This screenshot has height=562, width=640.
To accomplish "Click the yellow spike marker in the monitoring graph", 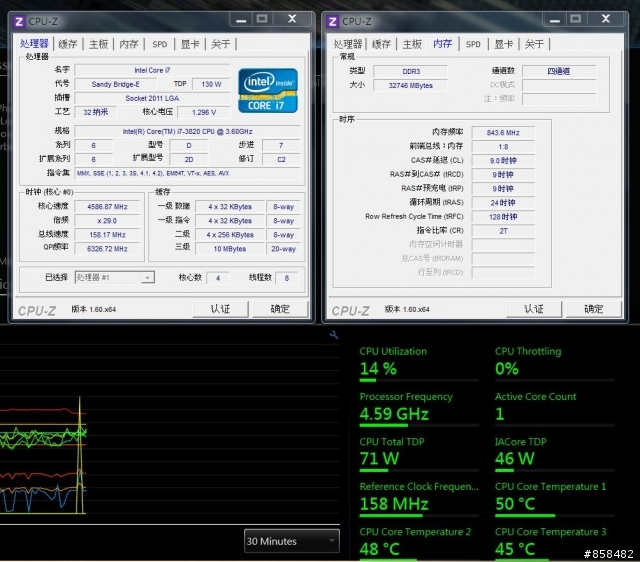I will [80, 455].
